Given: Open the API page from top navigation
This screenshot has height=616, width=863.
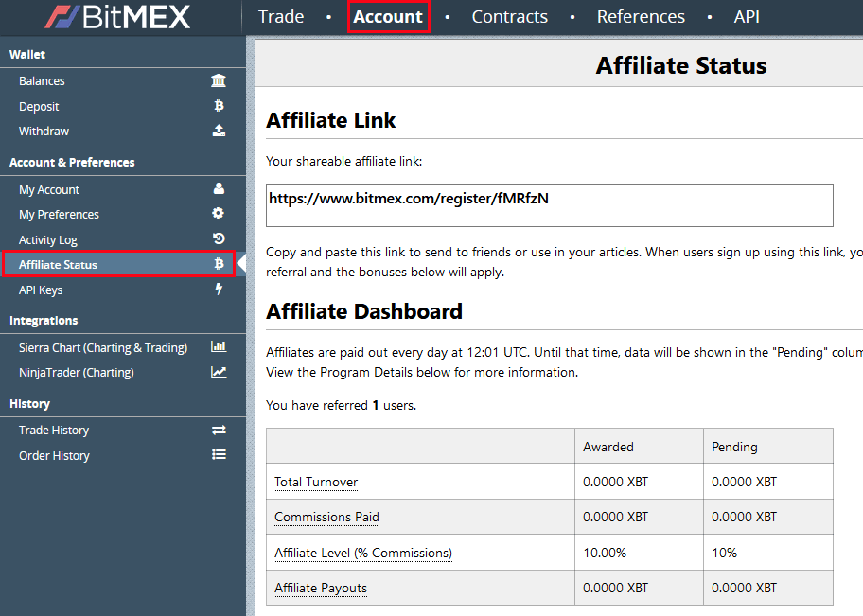Looking at the screenshot, I should (747, 16).
